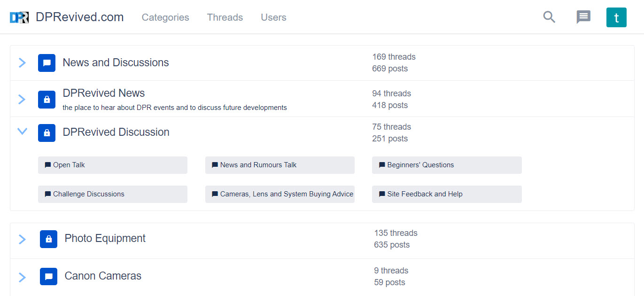This screenshot has height=296, width=644.
Task: Click the DPR logo icon
Action: [x=19, y=17]
